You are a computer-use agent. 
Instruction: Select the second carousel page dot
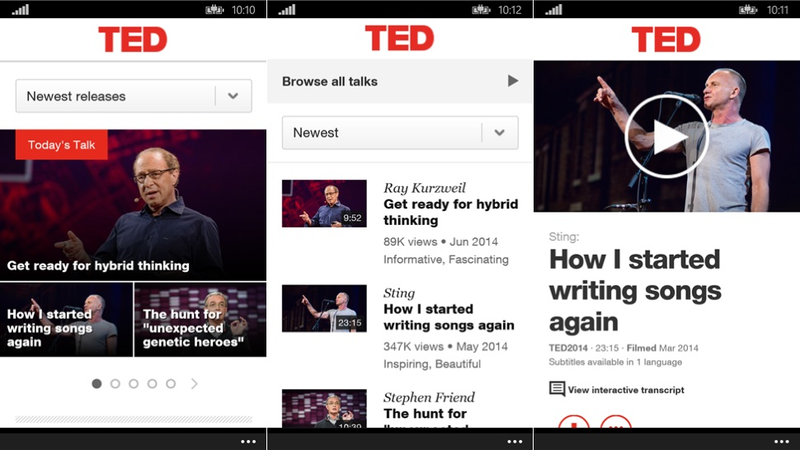click(115, 384)
